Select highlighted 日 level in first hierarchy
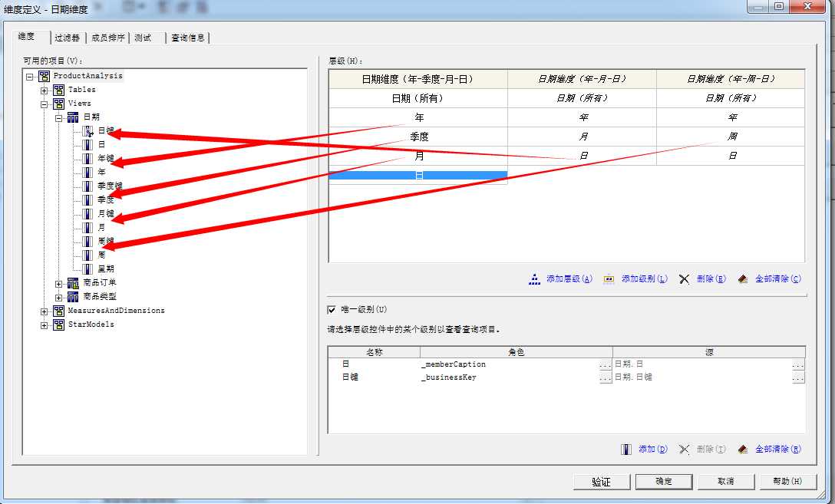This screenshot has height=504, width=835. coord(418,175)
